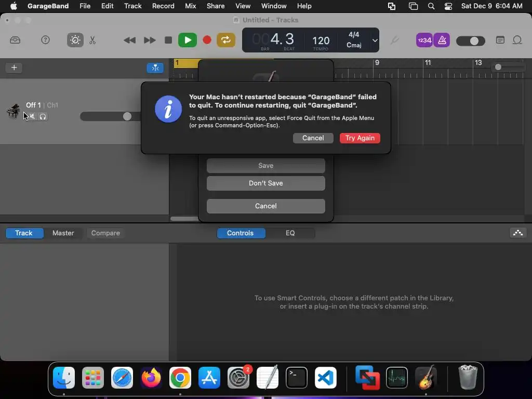Click Cancel in the restart alert
Image resolution: width=532 pixels, height=399 pixels.
point(313,138)
